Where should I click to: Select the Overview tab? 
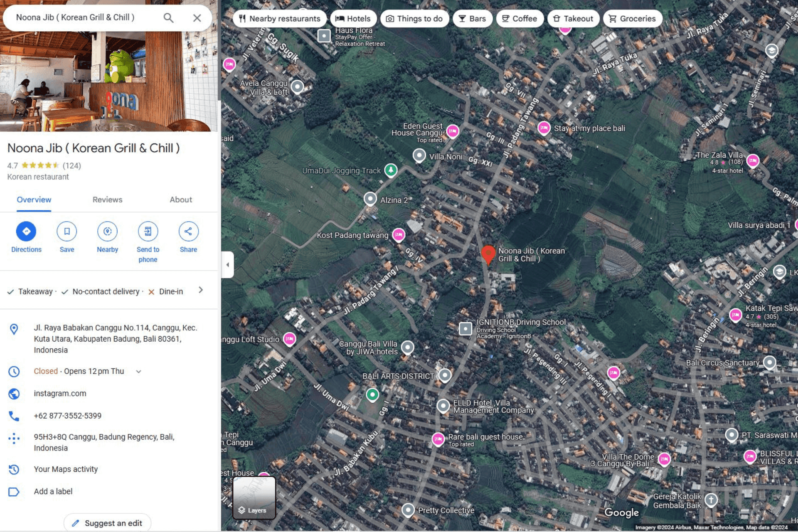(34, 200)
